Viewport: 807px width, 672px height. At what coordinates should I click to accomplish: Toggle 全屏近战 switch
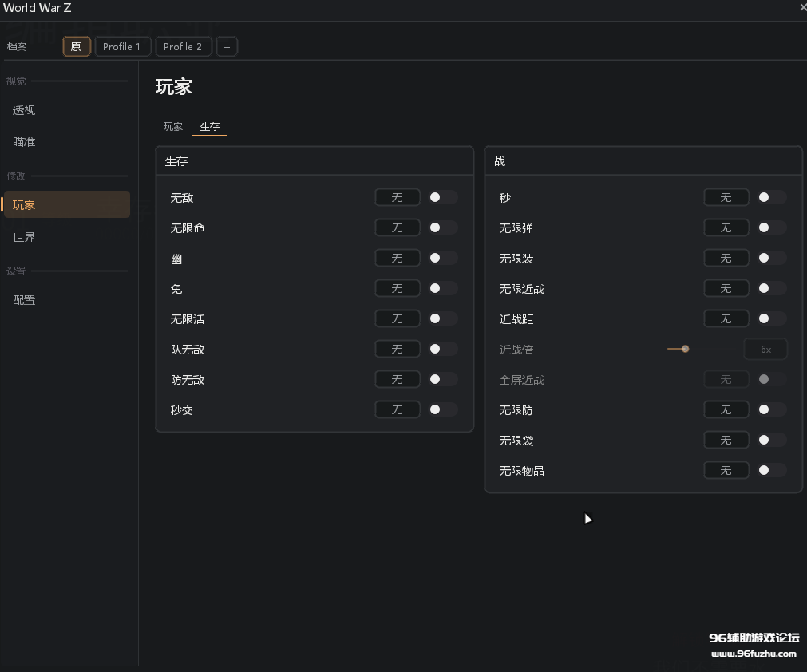click(772, 379)
